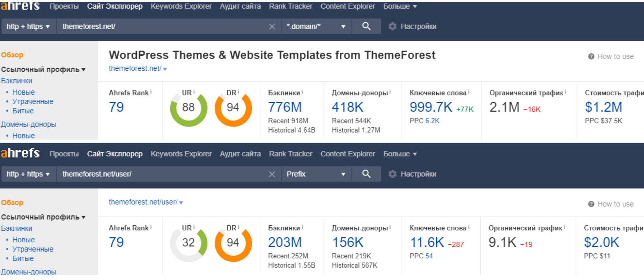Open the *.domain/* mode dropdown
This screenshot has height=280, width=644.
tap(316, 27)
